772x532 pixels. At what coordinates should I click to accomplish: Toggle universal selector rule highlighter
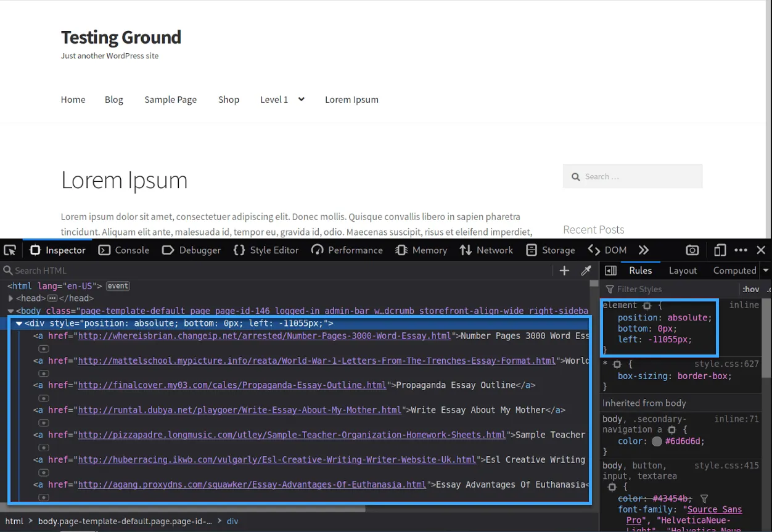(617, 364)
